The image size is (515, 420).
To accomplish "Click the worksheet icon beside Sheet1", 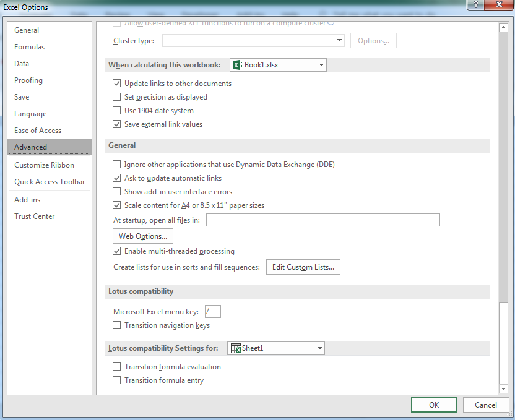I will tap(236, 348).
